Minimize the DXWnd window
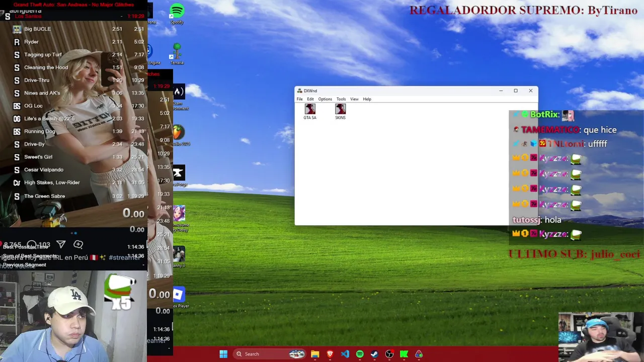644x362 pixels. [501, 91]
